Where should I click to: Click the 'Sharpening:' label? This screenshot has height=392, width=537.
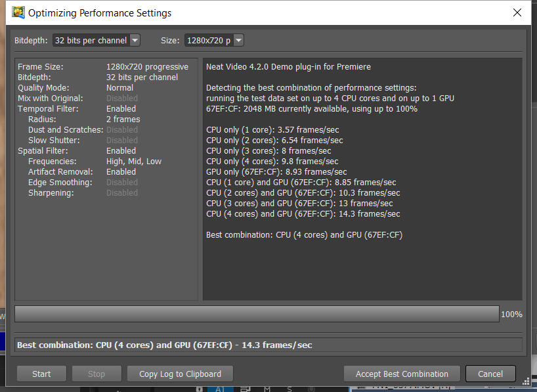[51, 193]
